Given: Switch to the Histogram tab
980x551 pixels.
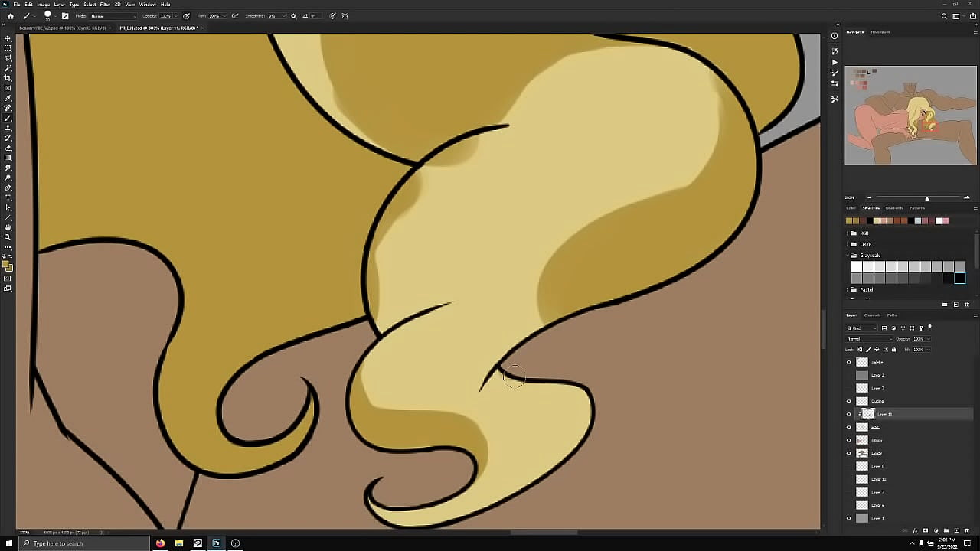Looking at the screenshot, I should (880, 32).
